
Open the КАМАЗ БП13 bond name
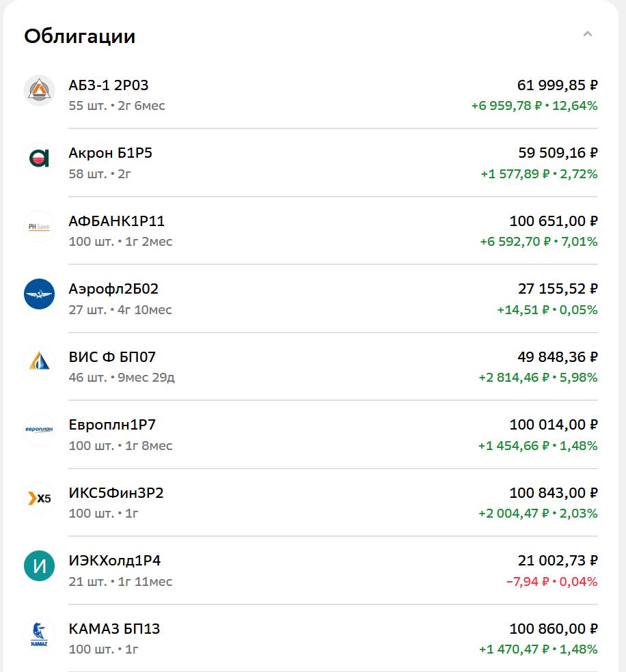tap(114, 628)
